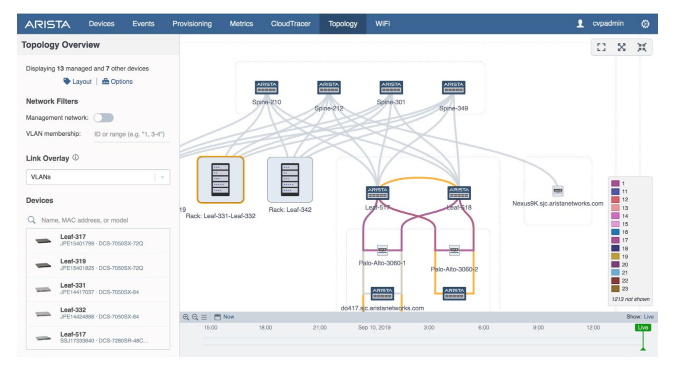
Task: Select Leaf-317 in the device list
Action: coord(98,240)
